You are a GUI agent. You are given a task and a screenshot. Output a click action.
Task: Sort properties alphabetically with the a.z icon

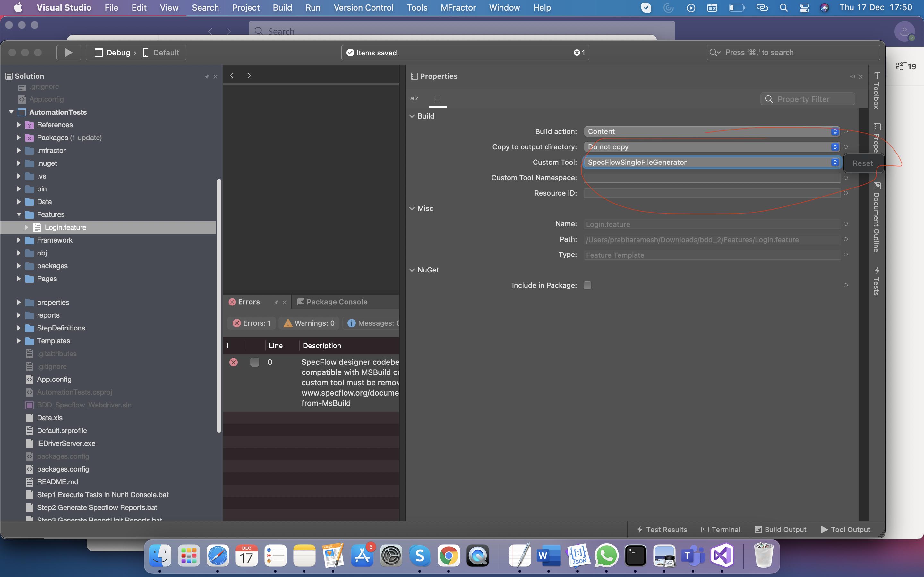[415, 98]
